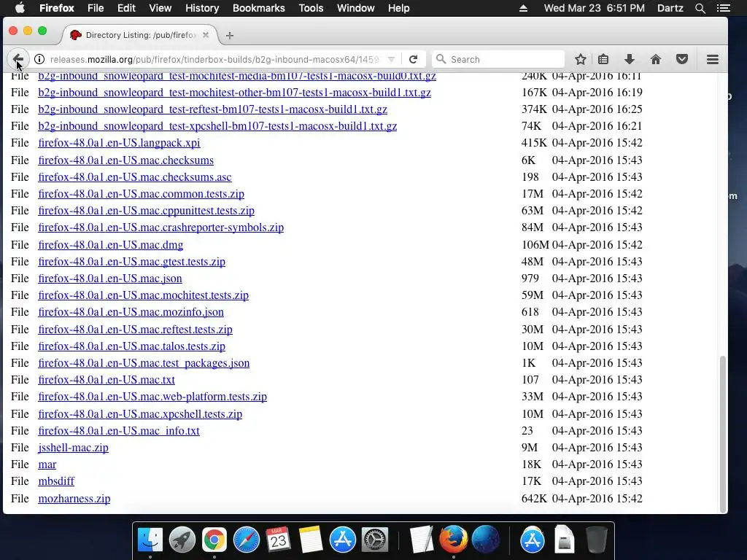Reload the current page
The height and width of the screenshot is (560, 747).
click(413, 59)
